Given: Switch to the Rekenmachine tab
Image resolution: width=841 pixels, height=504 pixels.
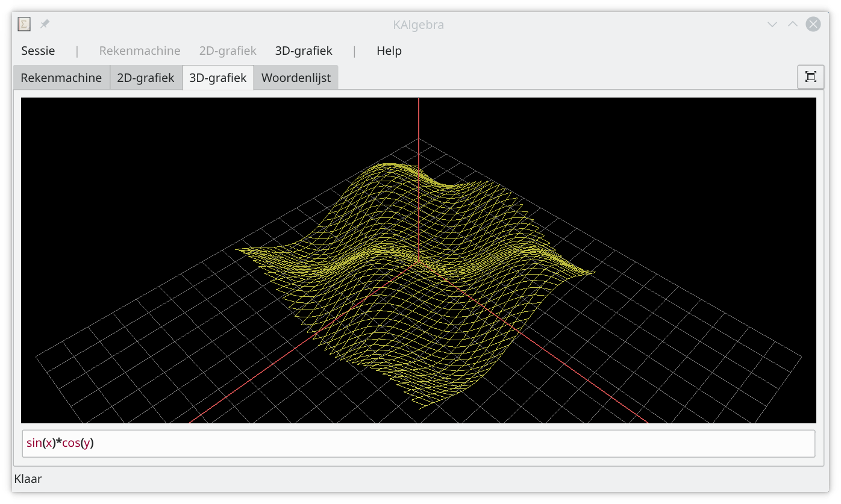Looking at the screenshot, I should (x=61, y=78).
